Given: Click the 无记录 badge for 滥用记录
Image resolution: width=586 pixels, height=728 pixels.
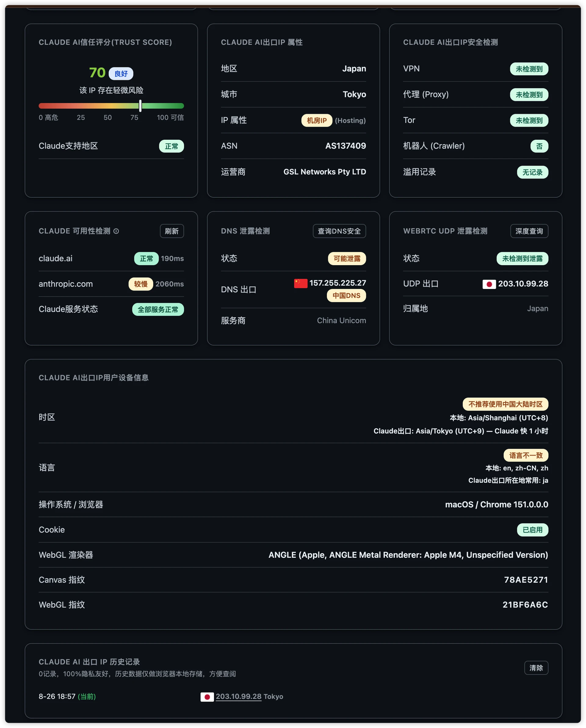Looking at the screenshot, I should point(532,172).
